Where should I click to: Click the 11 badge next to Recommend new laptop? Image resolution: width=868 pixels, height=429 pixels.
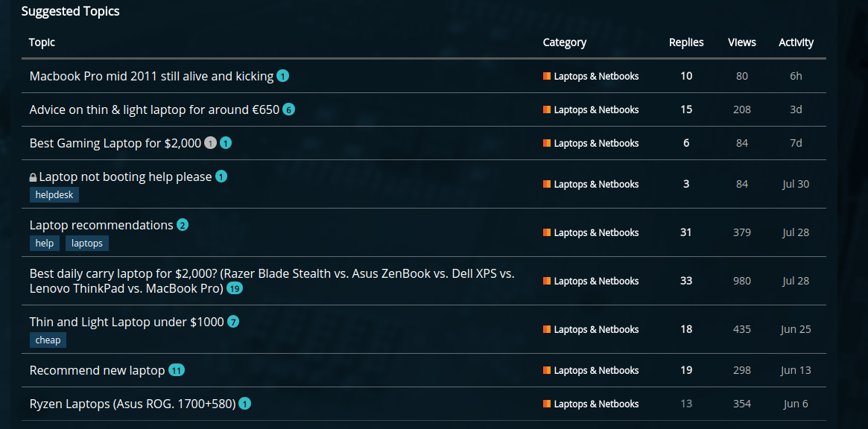click(x=177, y=370)
